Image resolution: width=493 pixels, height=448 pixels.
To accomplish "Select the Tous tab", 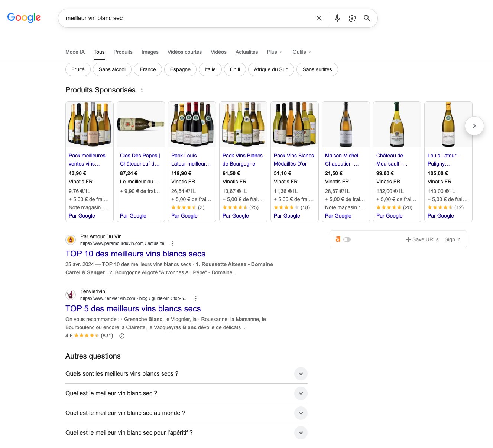I will pyautogui.click(x=99, y=52).
